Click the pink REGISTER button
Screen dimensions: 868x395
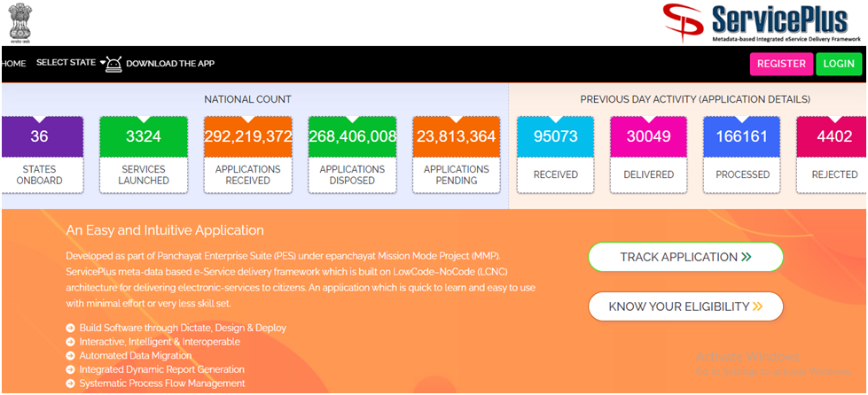pos(781,64)
